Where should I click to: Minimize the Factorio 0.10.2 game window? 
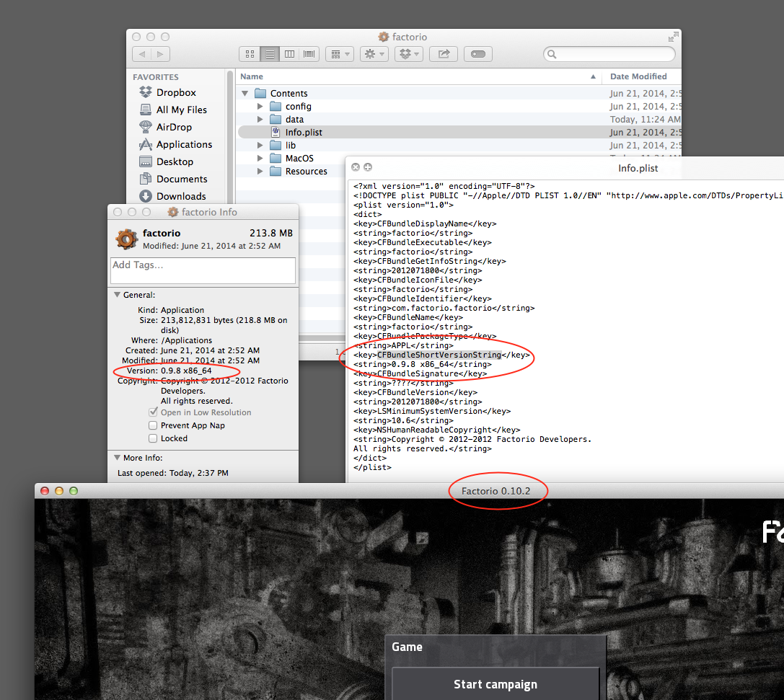point(59,491)
